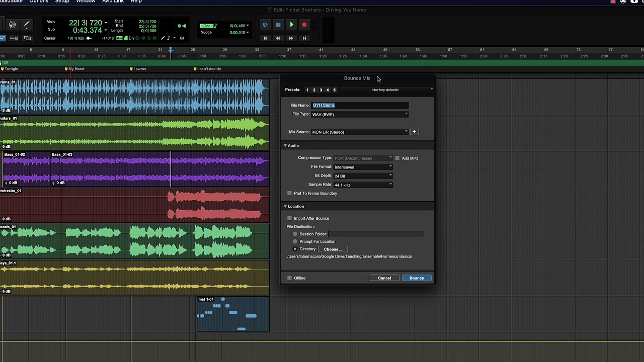Screen dimensions: 644x362
Task: Open the Sub counter format dropdown arrow
Action: click(106, 31)
